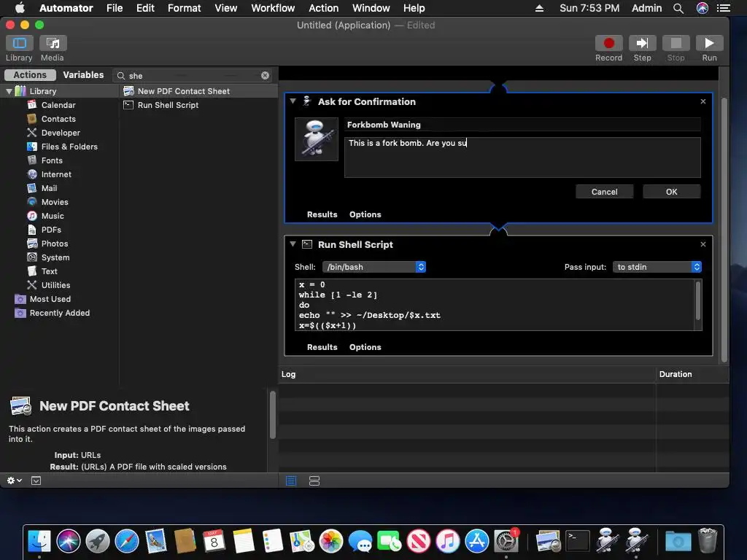Screen dimensions: 747x560
Task: Click the Cancel button label field
Action: tap(604, 192)
